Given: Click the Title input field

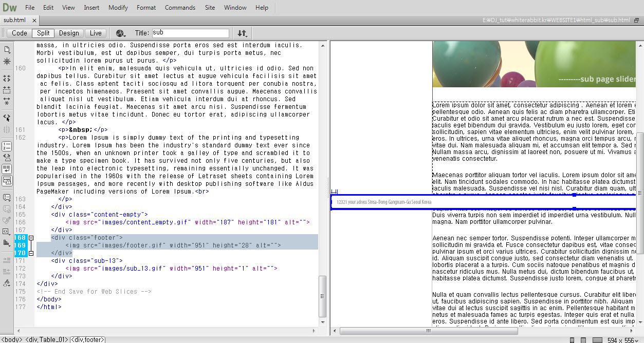Looking at the screenshot, I should pos(190,33).
